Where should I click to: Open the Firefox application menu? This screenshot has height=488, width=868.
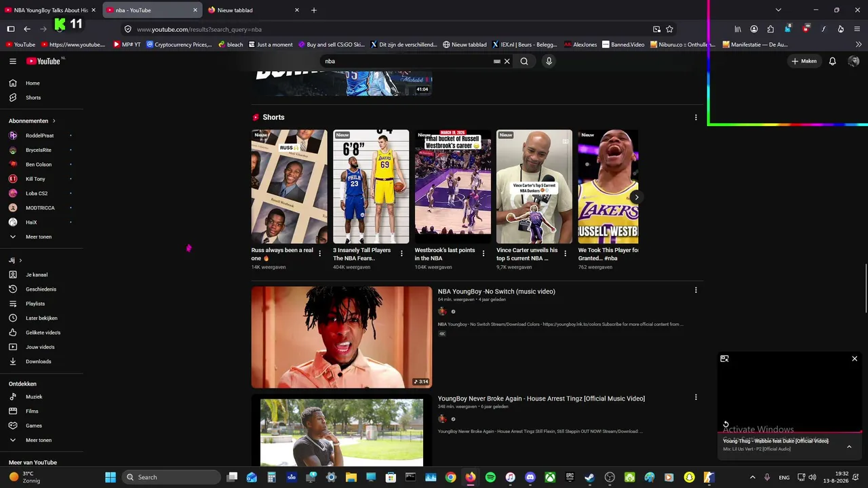click(858, 29)
